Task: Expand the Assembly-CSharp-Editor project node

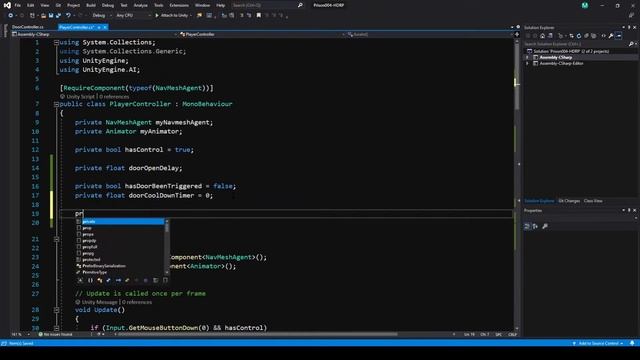Action: click(527, 64)
